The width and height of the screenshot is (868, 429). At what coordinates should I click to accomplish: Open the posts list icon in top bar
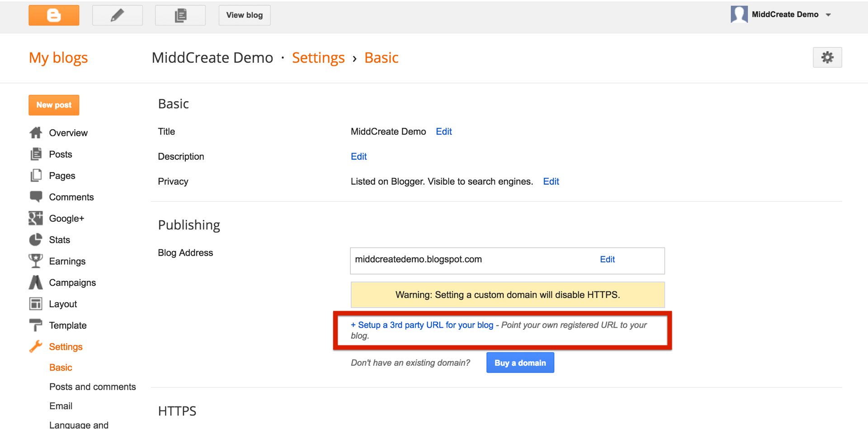pyautogui.click(x=180, y=15)
